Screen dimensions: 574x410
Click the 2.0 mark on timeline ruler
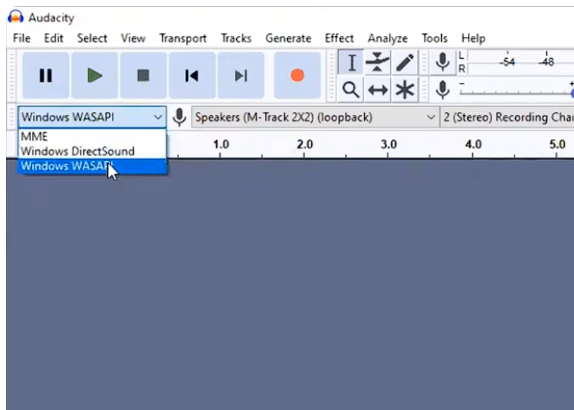[x=305, y=145]
